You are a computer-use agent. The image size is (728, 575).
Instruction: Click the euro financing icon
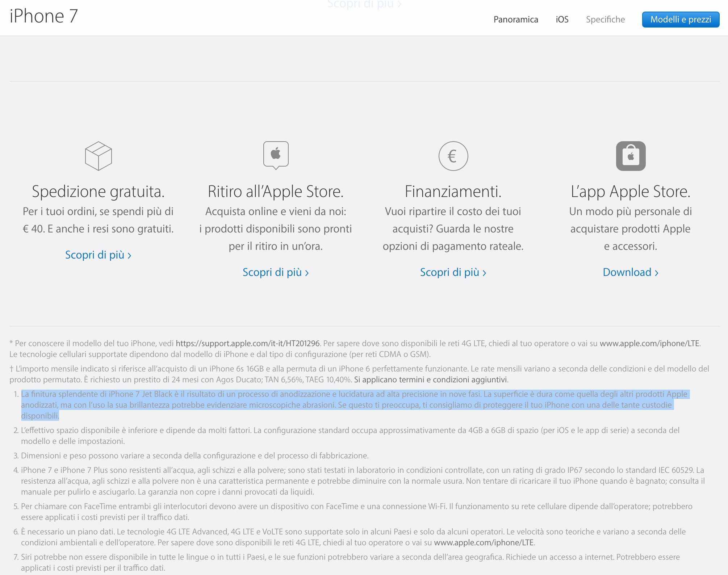[453, 156]
